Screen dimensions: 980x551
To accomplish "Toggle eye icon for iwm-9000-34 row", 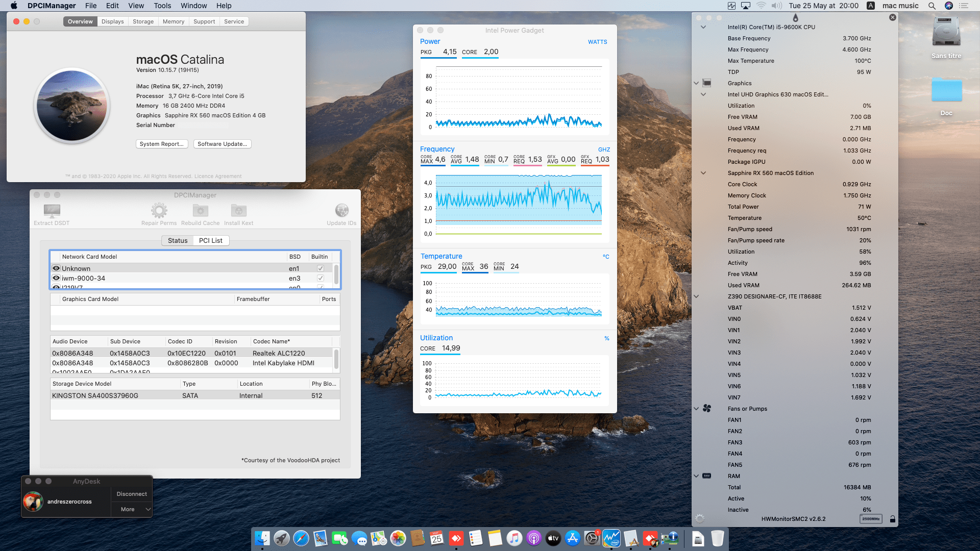I will [56, 278].
